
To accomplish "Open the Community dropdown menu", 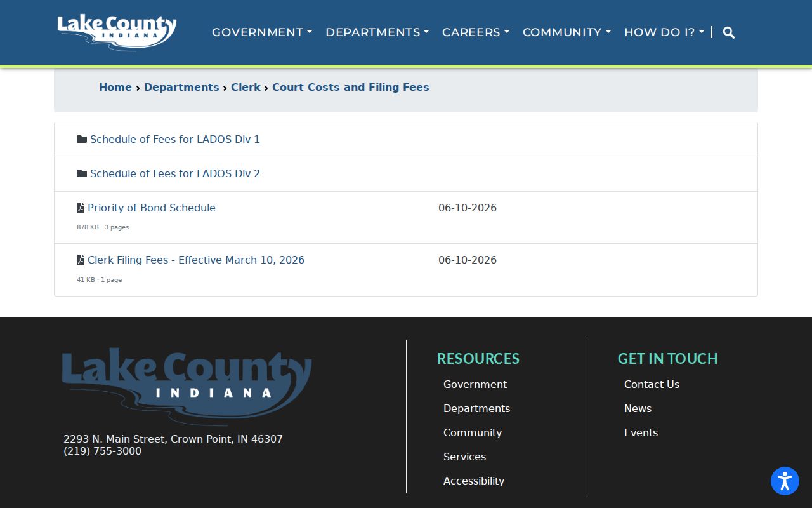I will pyautogui.click(x=567, y=32).
